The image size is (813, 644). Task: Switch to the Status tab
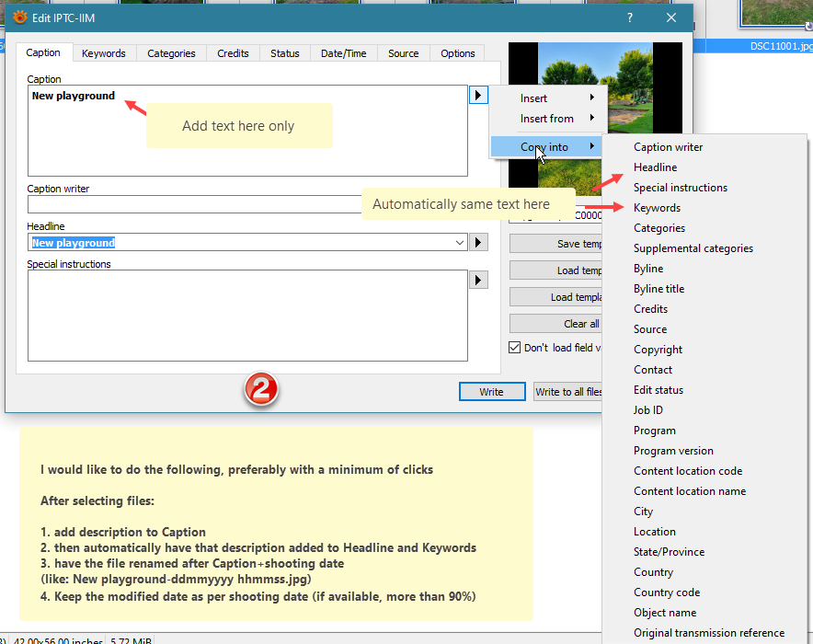click(x=285, y=53)
